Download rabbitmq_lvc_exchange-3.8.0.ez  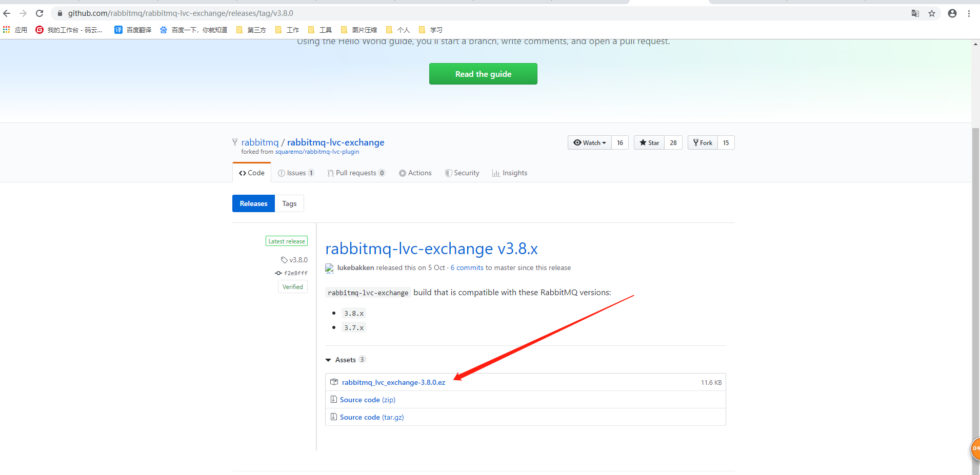(393, 382)
